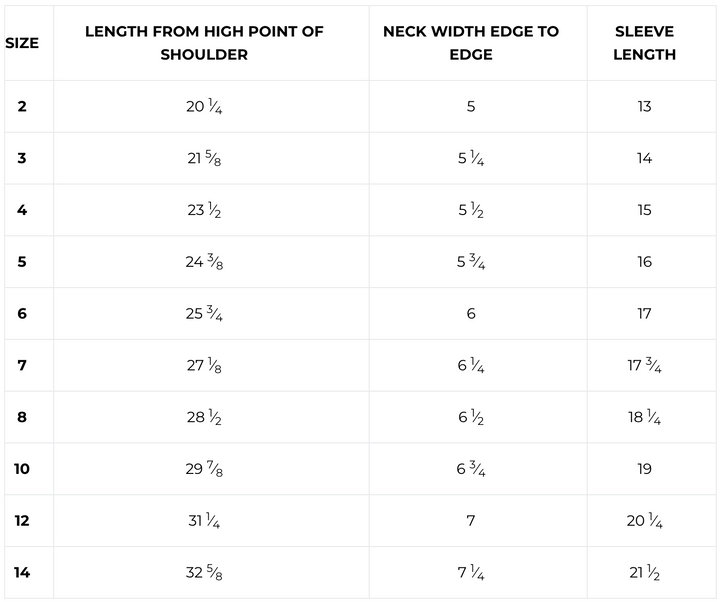The width and height of the screenshot is (720, 602).
Task: Click the size 2 row label
Action: (x=22, y=107)
